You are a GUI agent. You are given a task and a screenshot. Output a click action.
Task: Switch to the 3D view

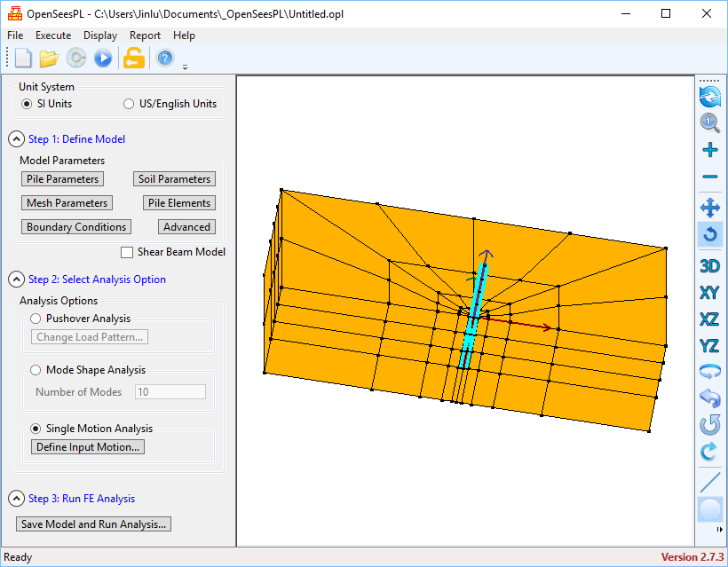[709, 265]
